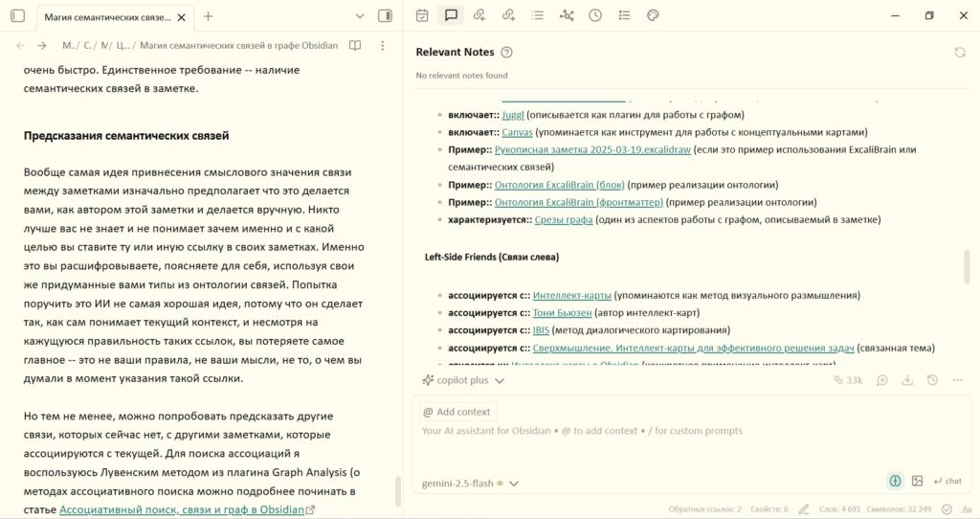Toggle the brain autonomous agent button
Screen dimensions: 980x519
895,481
